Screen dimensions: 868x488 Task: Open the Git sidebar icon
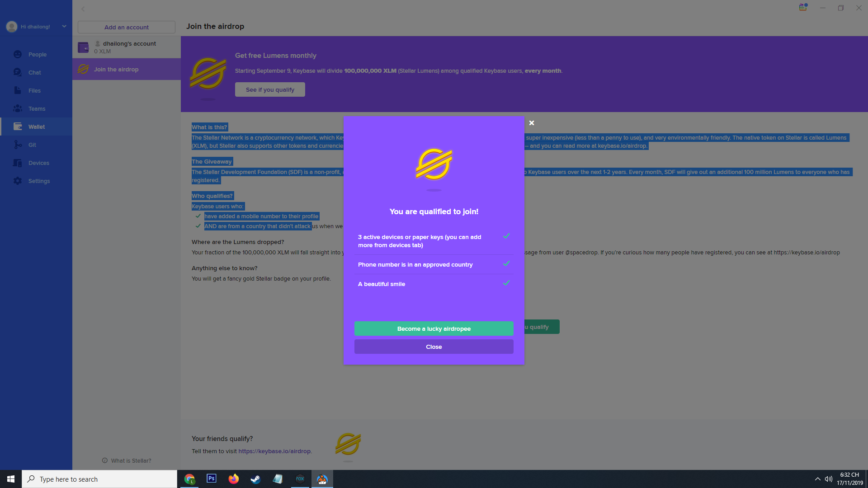point(18,145)
